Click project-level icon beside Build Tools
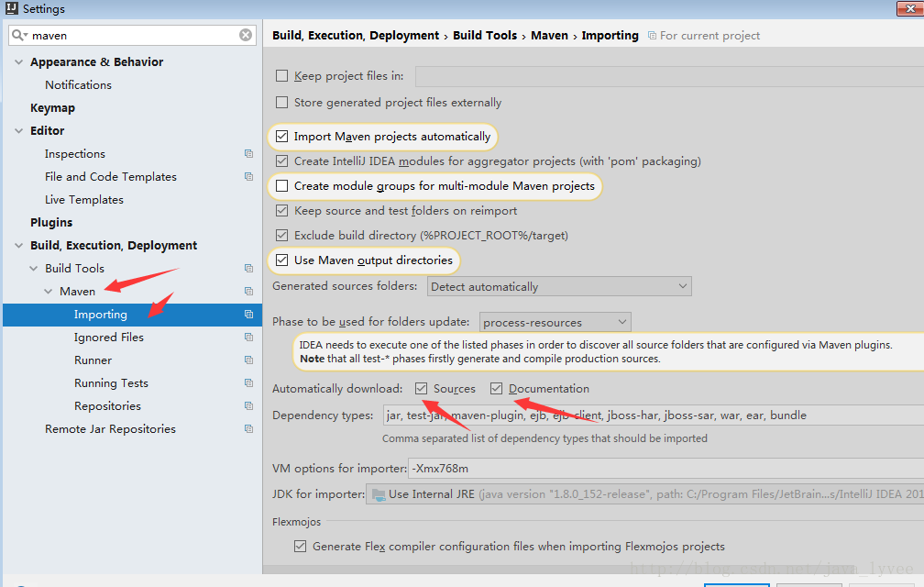The image size is (924, 587). point(248,268)
